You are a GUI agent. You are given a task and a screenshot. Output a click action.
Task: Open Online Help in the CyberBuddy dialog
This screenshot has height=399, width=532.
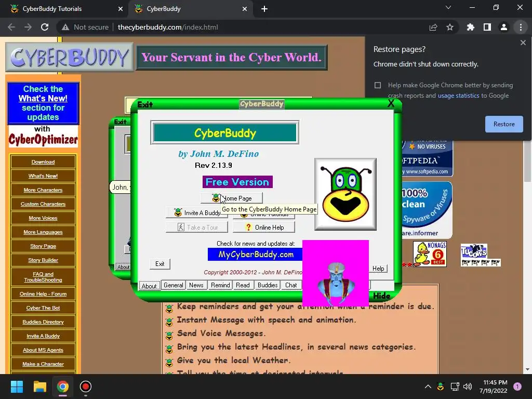coord(264,228)
